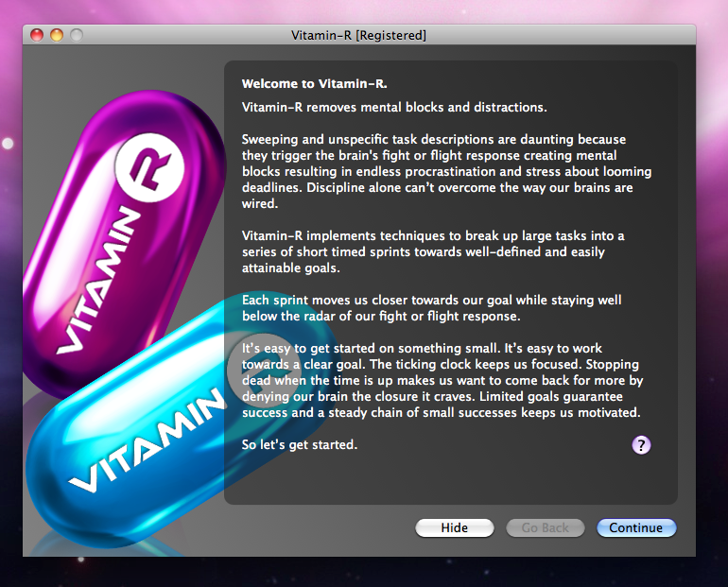Open help via the question mark icon
728x587 pixels.
point(641,445)
